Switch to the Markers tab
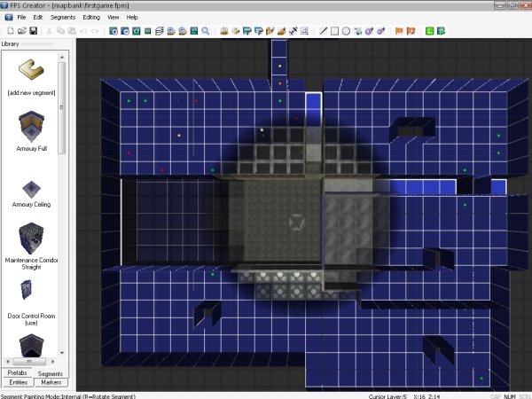Viewport: 532px width, 399px height. [51, 382]
